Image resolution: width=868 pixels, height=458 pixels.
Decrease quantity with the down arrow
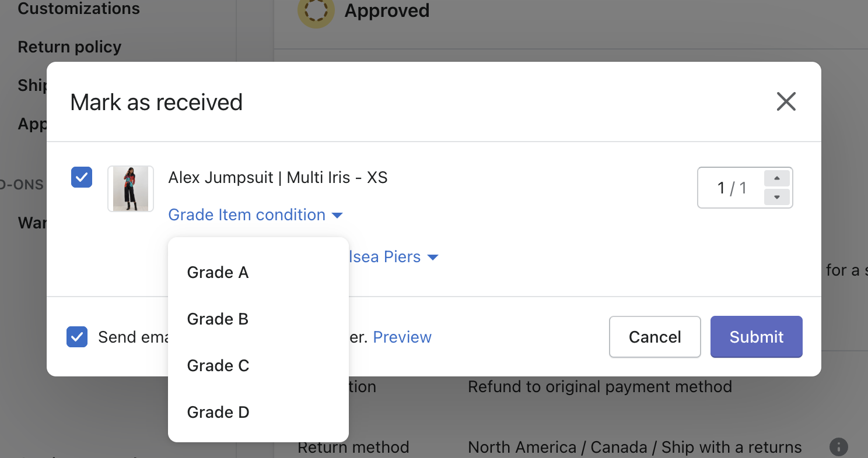click(x=776, y=198)
